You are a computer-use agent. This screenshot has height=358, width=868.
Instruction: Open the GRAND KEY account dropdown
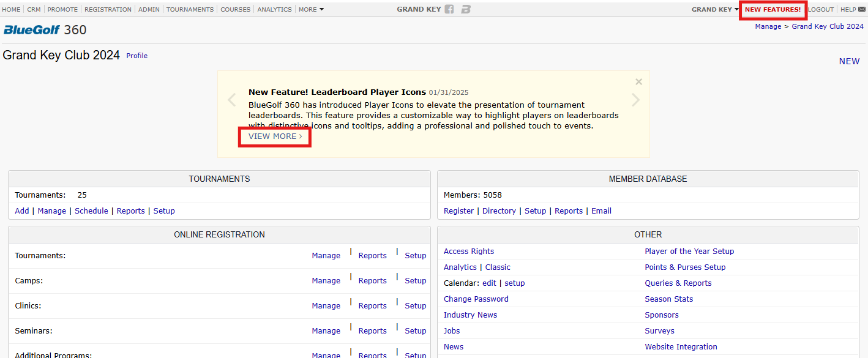(x=715, y=10)
